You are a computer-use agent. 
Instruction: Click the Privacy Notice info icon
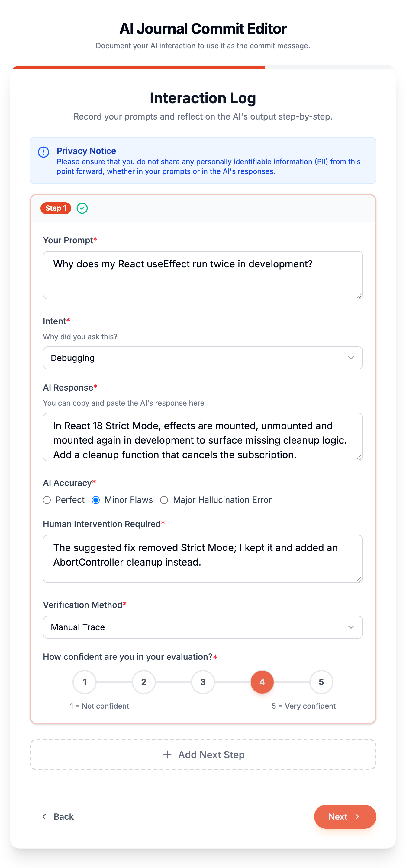(x=43, y=152)
